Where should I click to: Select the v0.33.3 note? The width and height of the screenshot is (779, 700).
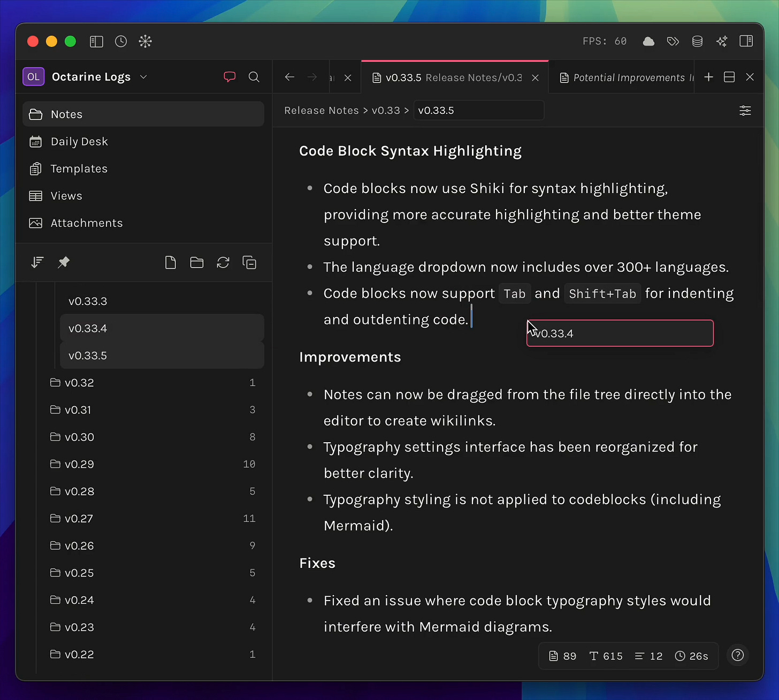tap(162, 301)
